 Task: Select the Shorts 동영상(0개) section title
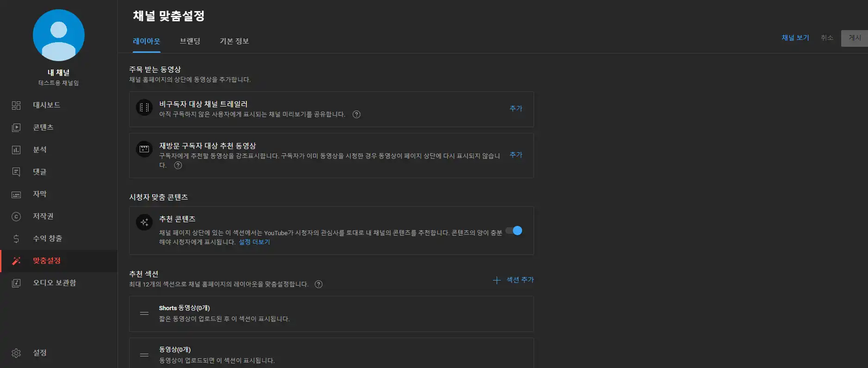(185, 308)
